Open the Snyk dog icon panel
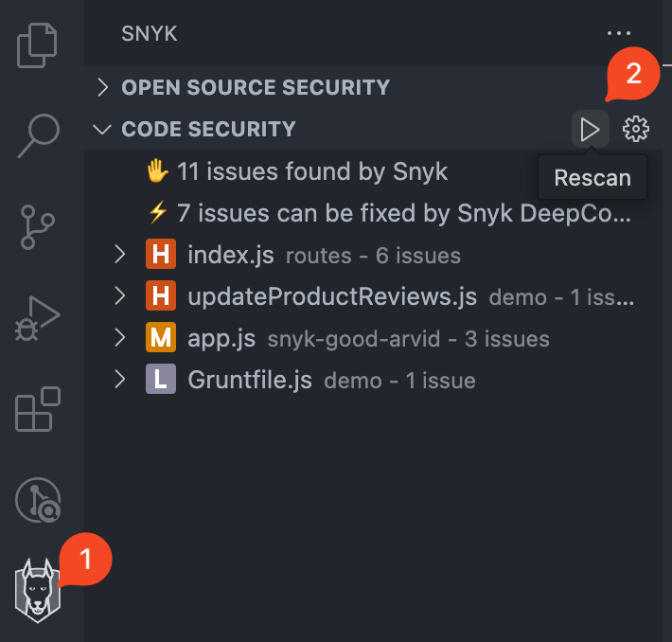This screenshot has height=642, width=672. [38, 591]
